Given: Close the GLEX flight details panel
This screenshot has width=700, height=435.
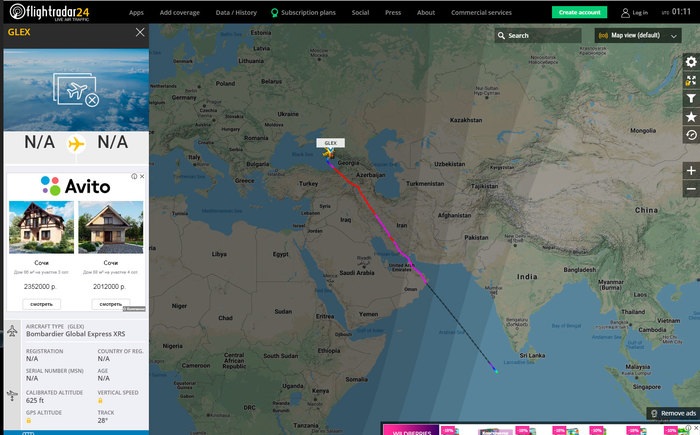Looking at the screenshot, I should (140, 32).
